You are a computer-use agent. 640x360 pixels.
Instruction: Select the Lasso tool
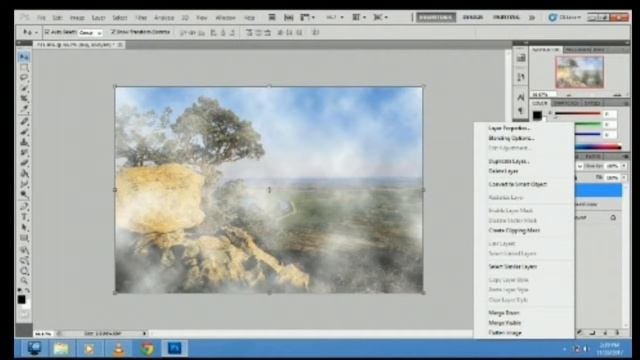point(24,78)
